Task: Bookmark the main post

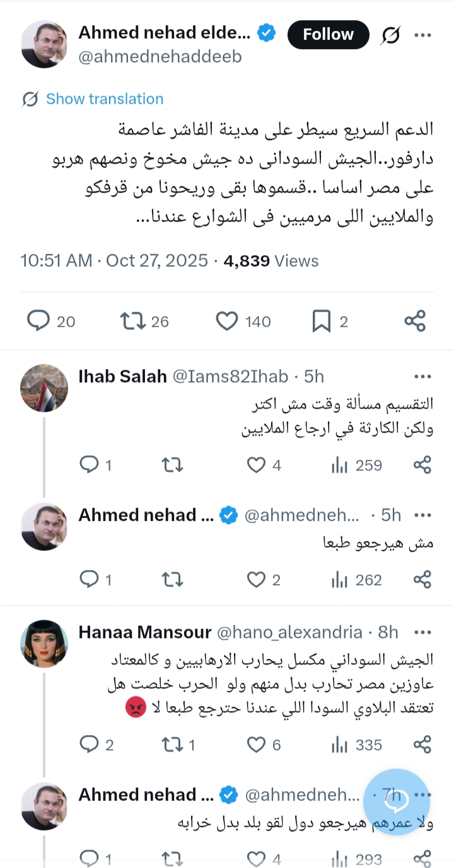Action: pyautogui.click(x=322, y=321)
